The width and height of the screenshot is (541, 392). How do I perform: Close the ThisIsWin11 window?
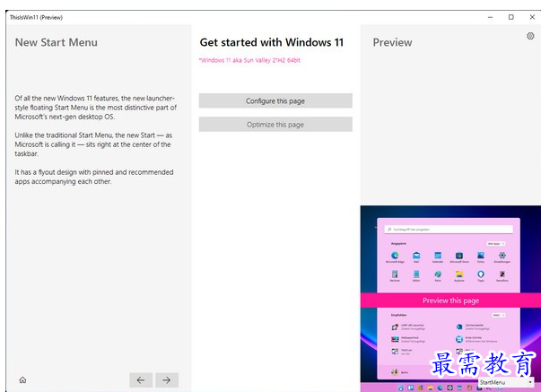pos(532,17)
